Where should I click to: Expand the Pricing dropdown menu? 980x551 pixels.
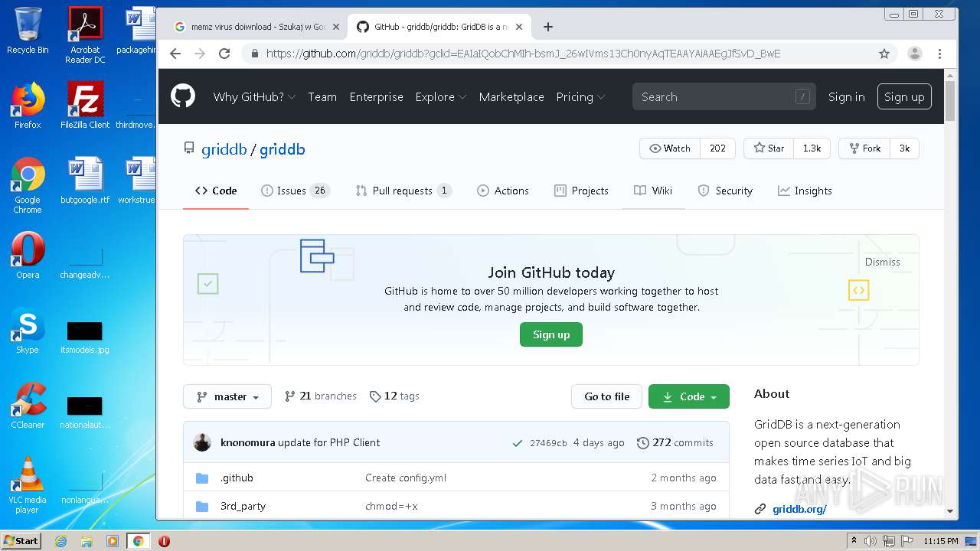580,96
